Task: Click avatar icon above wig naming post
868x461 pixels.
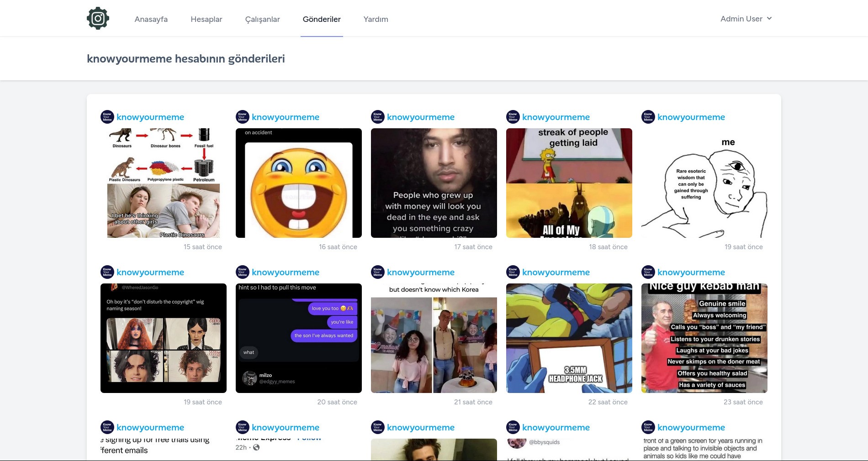Action: pos(107,272)
